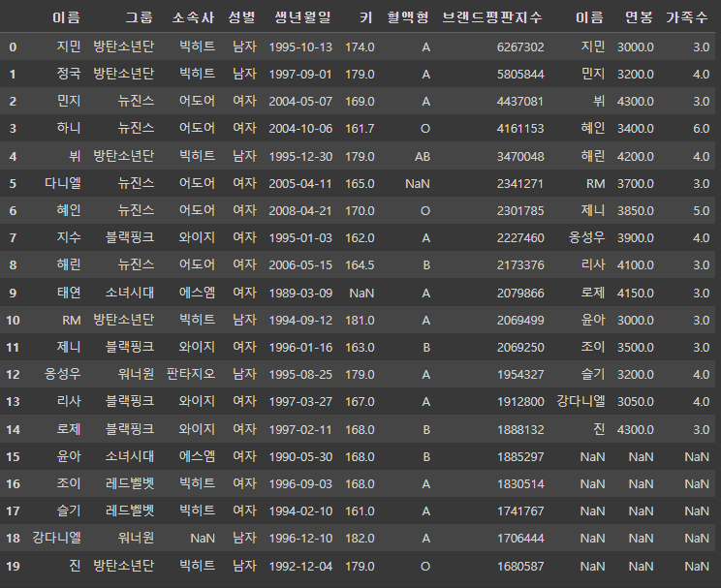The height and width of the screenshot is (588, 721).
Task: Click the 소속사 column header
Action: pyautogui.click(x=193, y=17)
